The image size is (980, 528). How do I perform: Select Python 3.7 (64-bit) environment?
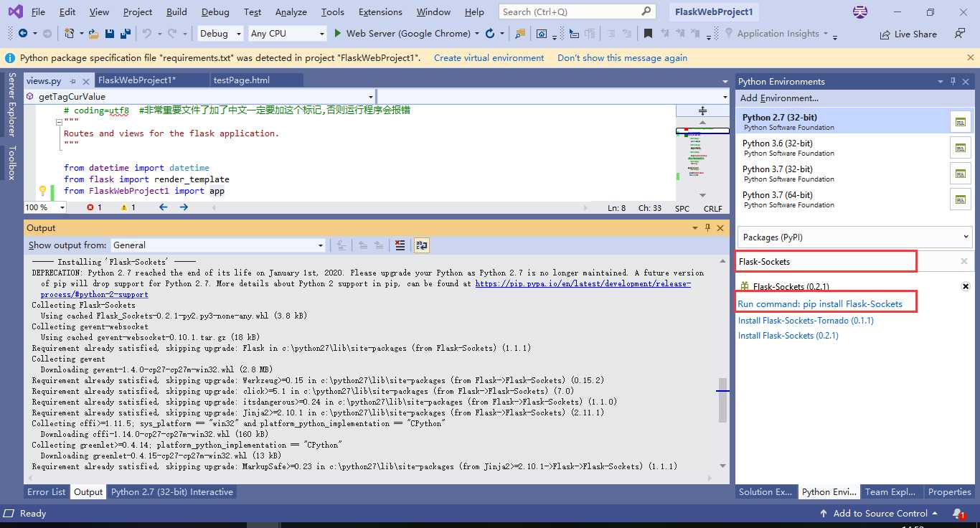(842, 199)
